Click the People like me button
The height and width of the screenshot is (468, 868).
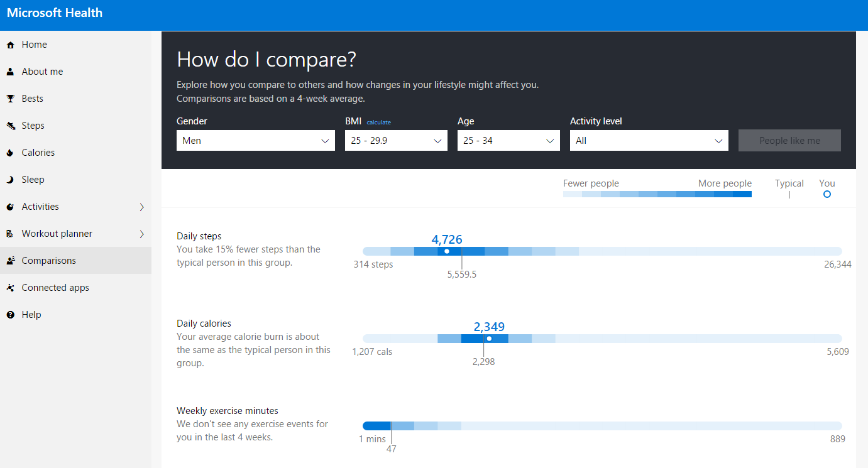(x=789, y=140)
